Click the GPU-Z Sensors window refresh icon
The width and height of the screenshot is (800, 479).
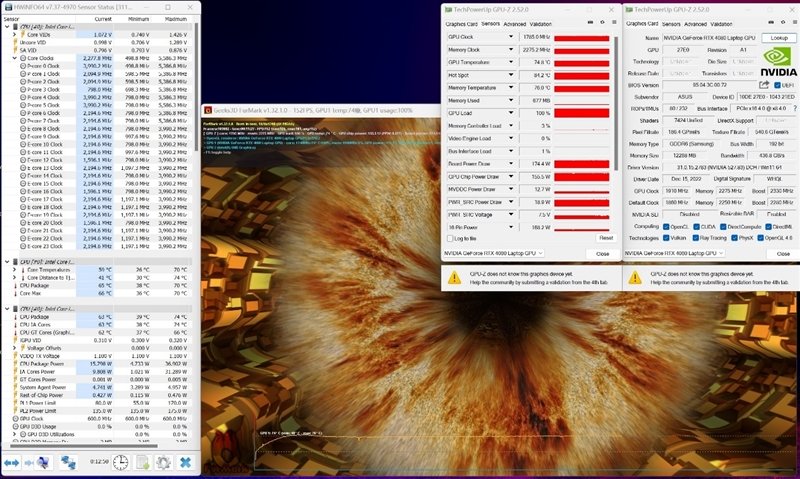pyautogui.click(x=603, y=22)
